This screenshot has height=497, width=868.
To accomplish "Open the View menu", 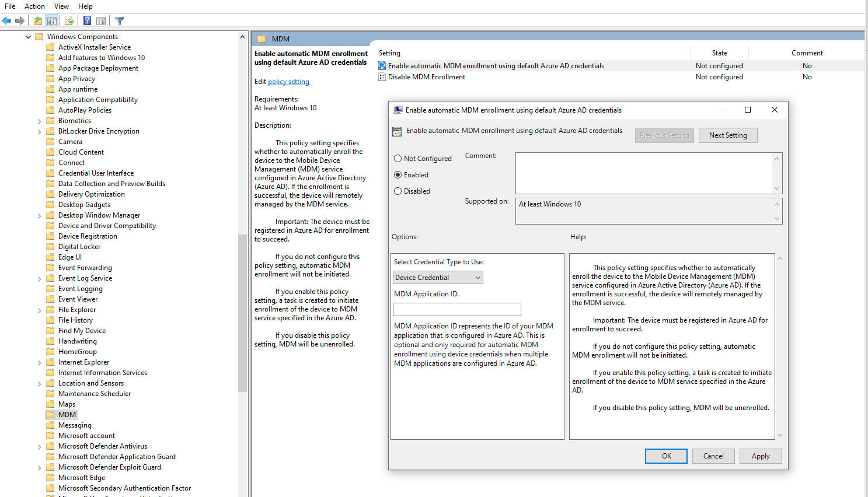I will click(61, 6).
